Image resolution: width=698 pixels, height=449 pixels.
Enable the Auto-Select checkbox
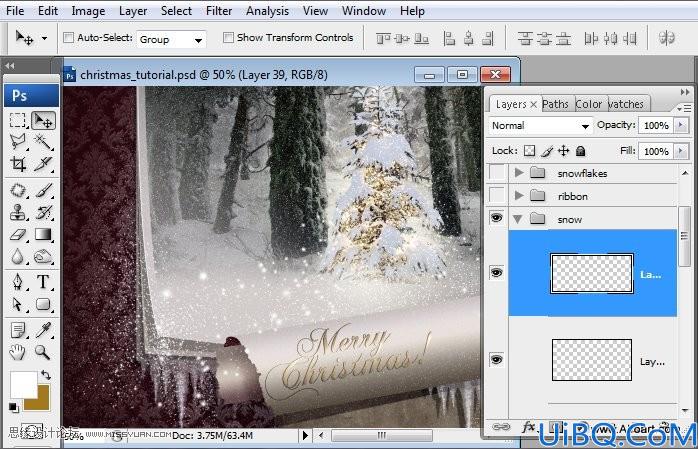(69, 37)
